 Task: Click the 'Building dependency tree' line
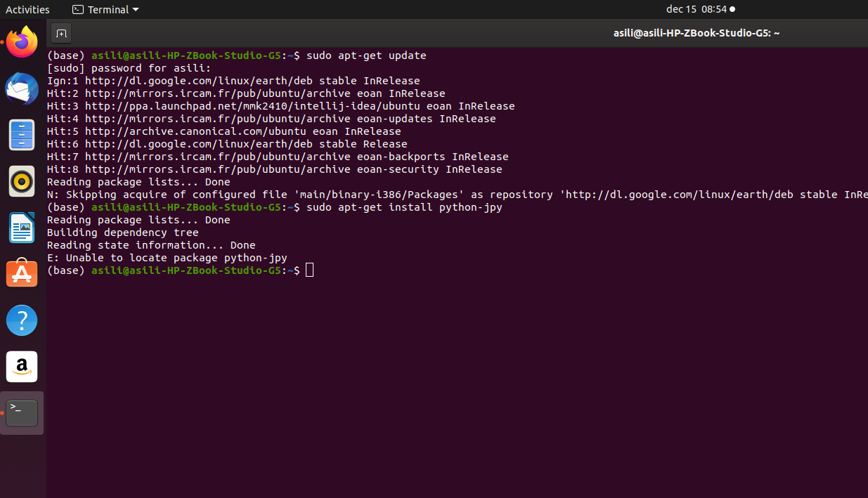(x=123, y=232)
